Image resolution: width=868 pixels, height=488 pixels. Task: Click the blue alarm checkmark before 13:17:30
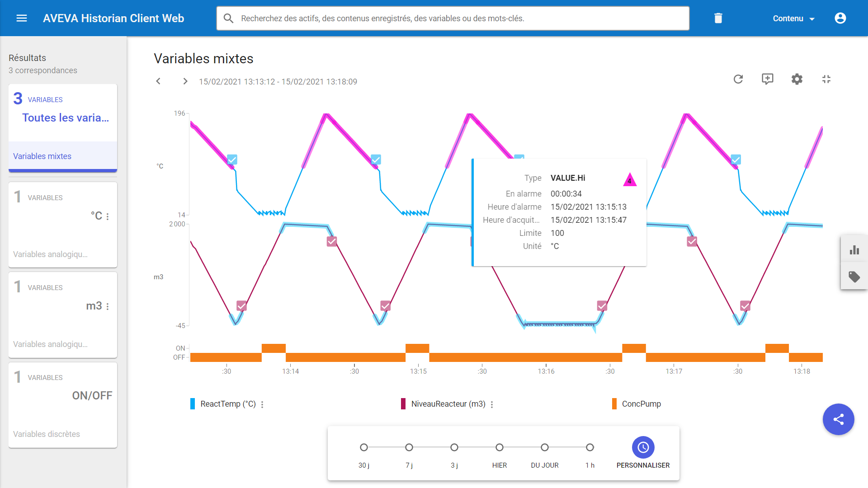pos(736,160)
